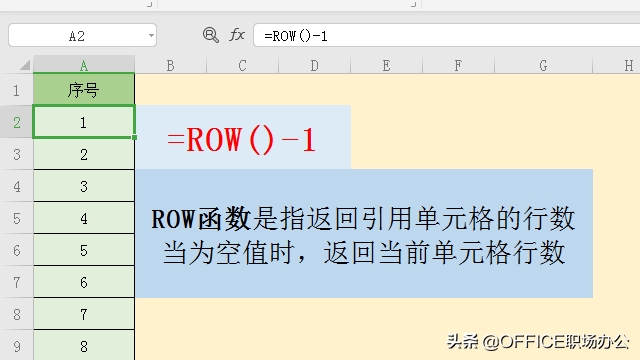Image resolution: width=640 pixels, height=360 pixels.
Task: Open the fx insert function button
Action: (237, 35)
